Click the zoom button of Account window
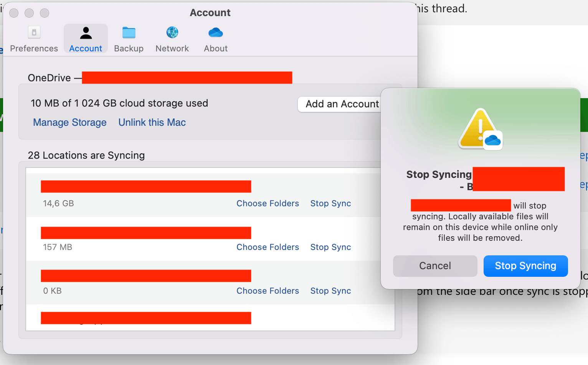This screenshot has height=365, width=588. pos(45,13)
